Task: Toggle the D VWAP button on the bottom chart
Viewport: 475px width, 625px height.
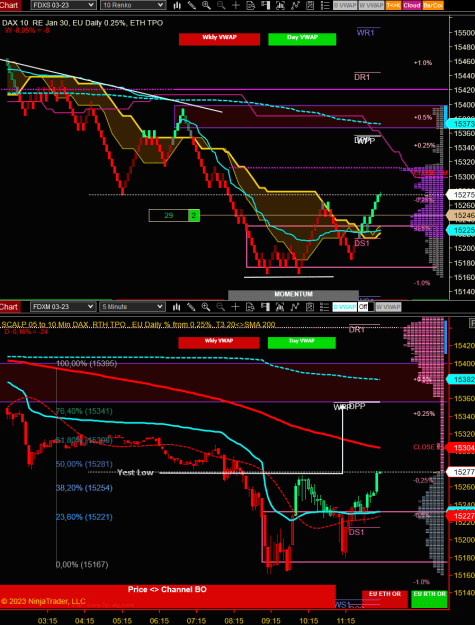Action: [x=344, y=307]
